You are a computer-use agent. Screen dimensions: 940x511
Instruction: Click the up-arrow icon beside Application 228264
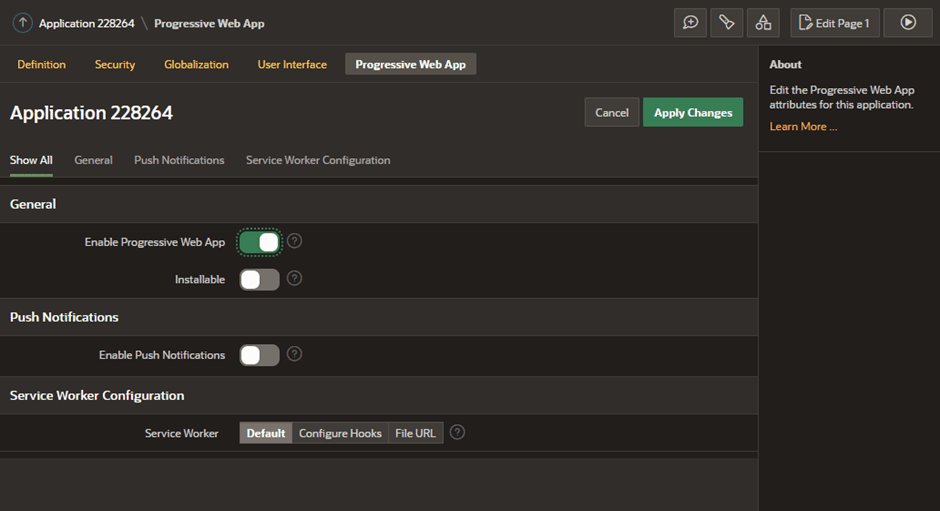pyautogui.click(x=22, y=23)
